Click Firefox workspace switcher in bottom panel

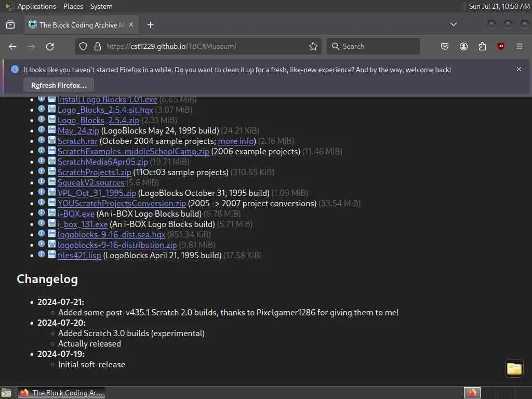coord(472,393)
